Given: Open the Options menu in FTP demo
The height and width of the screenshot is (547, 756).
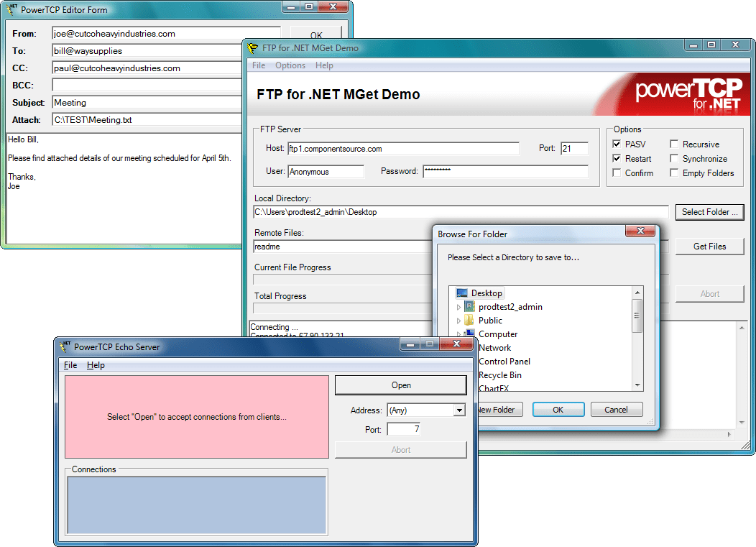Looking at the screenshot, I should tap(290, 65).
